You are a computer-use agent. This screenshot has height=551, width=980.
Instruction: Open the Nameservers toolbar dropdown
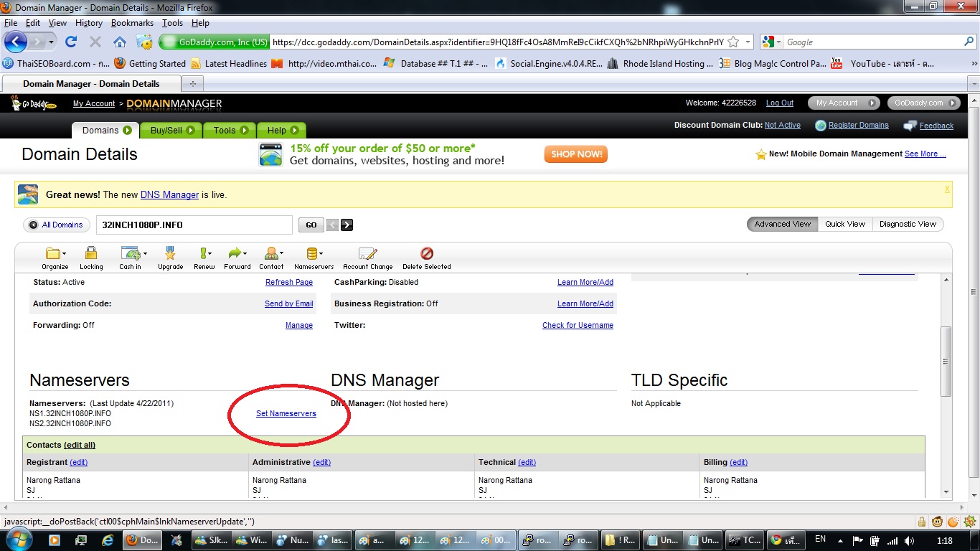pyautogui.click(x=314, y=258)
